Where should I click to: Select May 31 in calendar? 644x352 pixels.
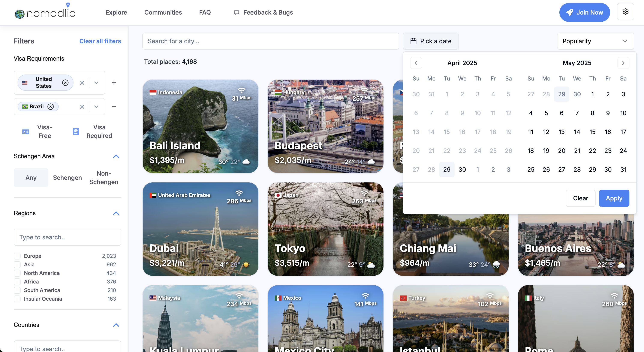[x=623, y=170]
